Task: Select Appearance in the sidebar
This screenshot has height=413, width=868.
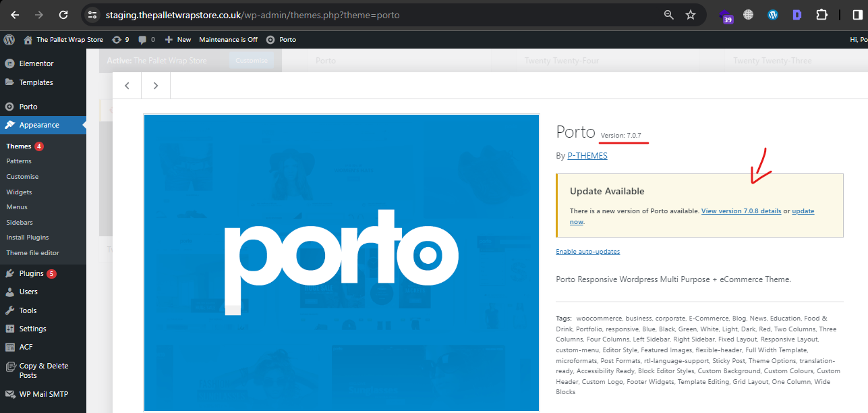Action: pos(43,125)
